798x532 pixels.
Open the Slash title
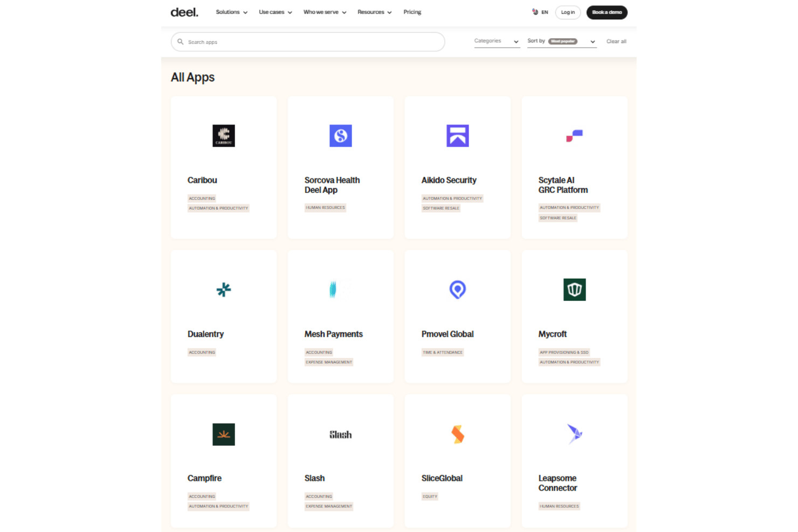pyautogui.click(x=314, y=478)
